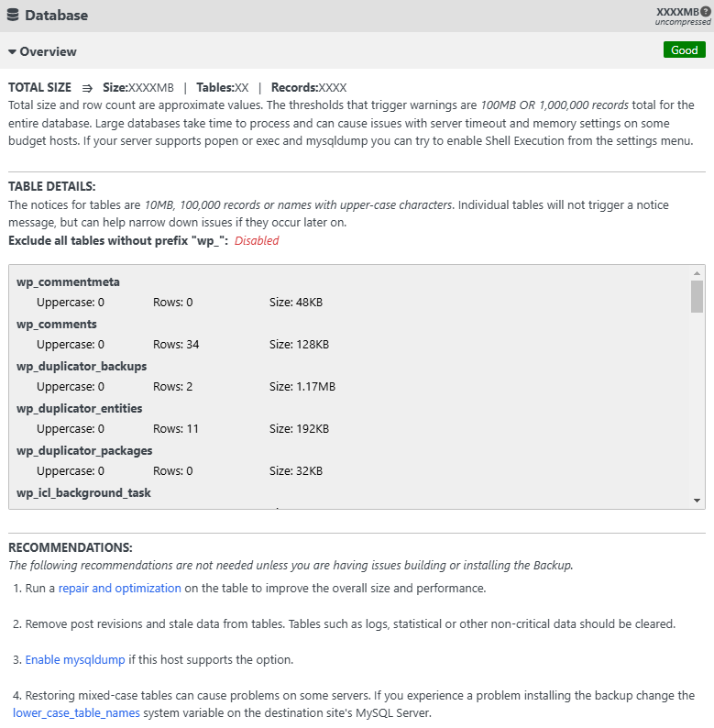Click the green Good status badge
Image resolution: width=714 pixels, height=728 pixels.
click(684, 50)
